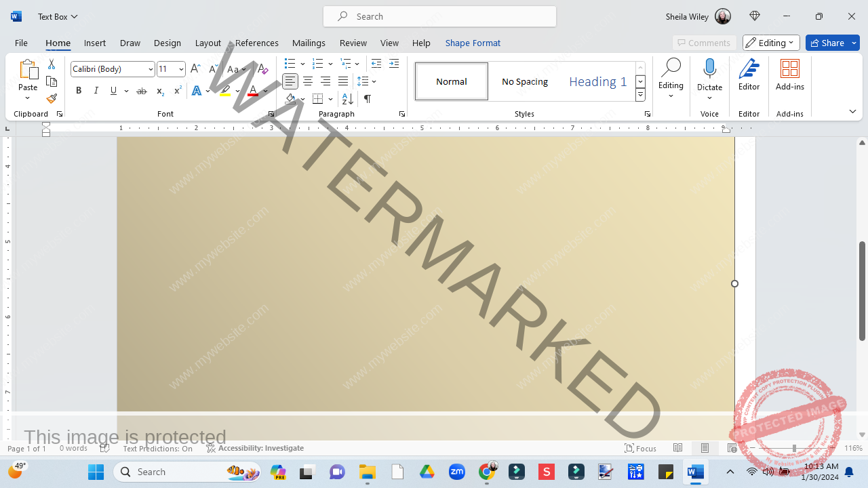Toggle italic formatting
The height and width of the screenshot is (488, 868).
pos(96,91)
